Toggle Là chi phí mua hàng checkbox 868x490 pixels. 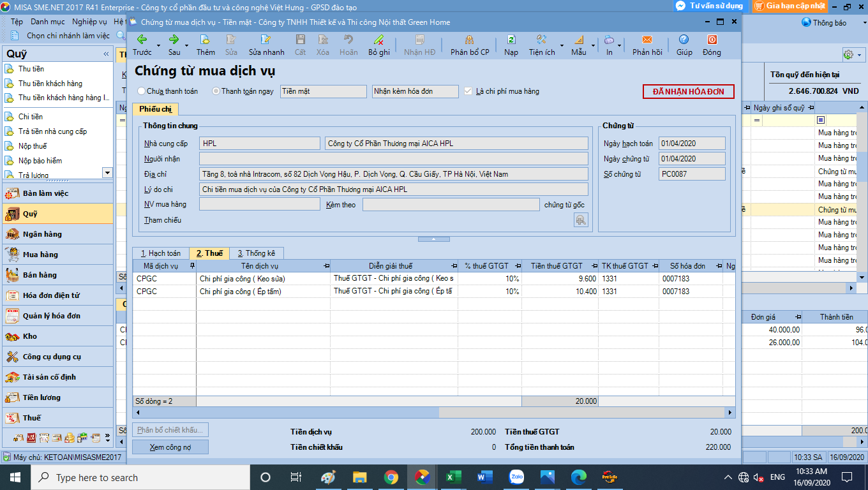468,91
